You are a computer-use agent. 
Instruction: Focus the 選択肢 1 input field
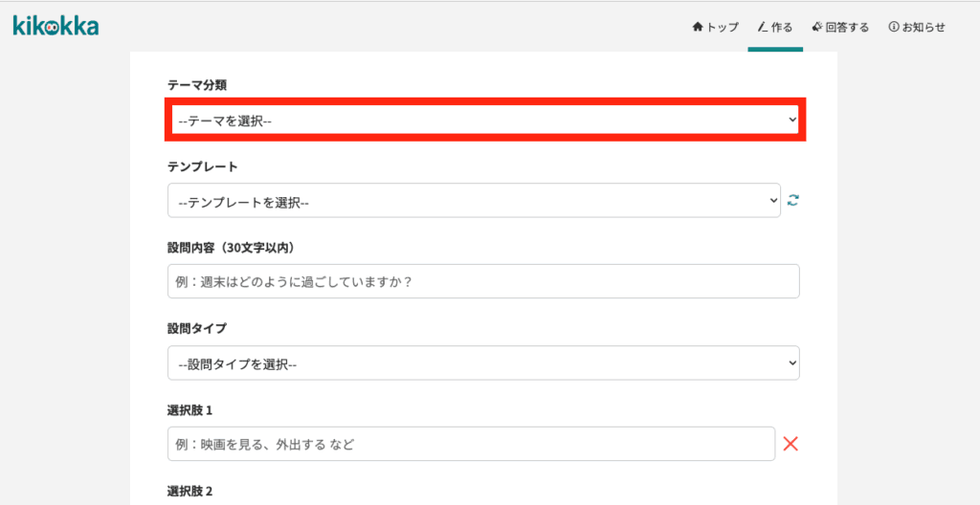point(471,444)
